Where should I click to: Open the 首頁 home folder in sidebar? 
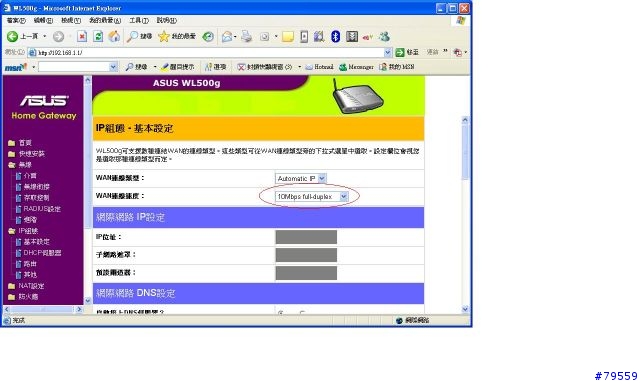pyautogui.click(x=20, y=143)
